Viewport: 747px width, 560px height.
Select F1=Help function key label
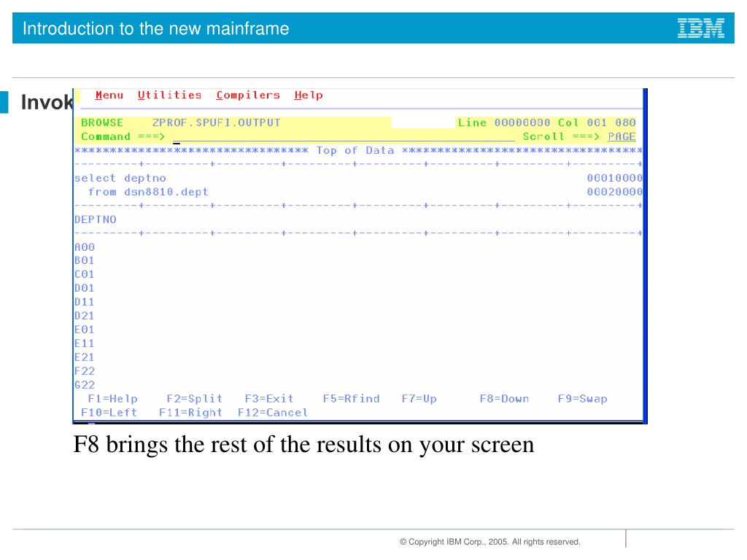[x=113, y=399]
